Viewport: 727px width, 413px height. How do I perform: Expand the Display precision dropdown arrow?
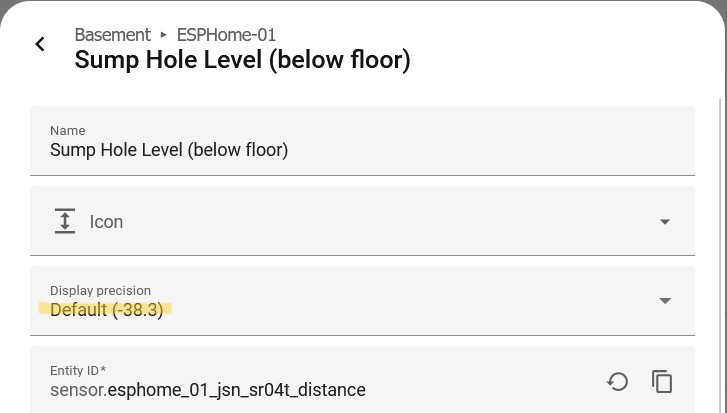pyautogui.click(x=664, y=301)
